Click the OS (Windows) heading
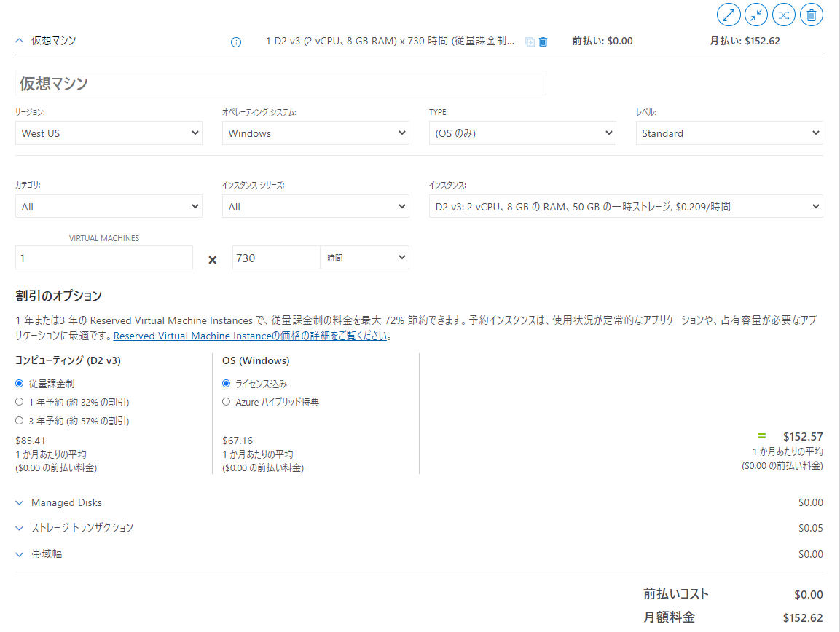Screen dimensions: 840x632 pyautogui.click(x=256, y=360)
